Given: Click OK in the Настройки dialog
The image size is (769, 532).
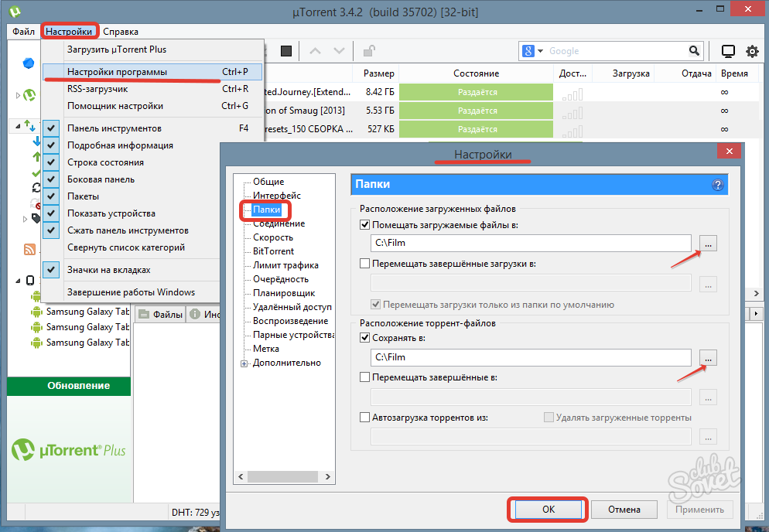Looking at the screenshot, I should [549, 509].
